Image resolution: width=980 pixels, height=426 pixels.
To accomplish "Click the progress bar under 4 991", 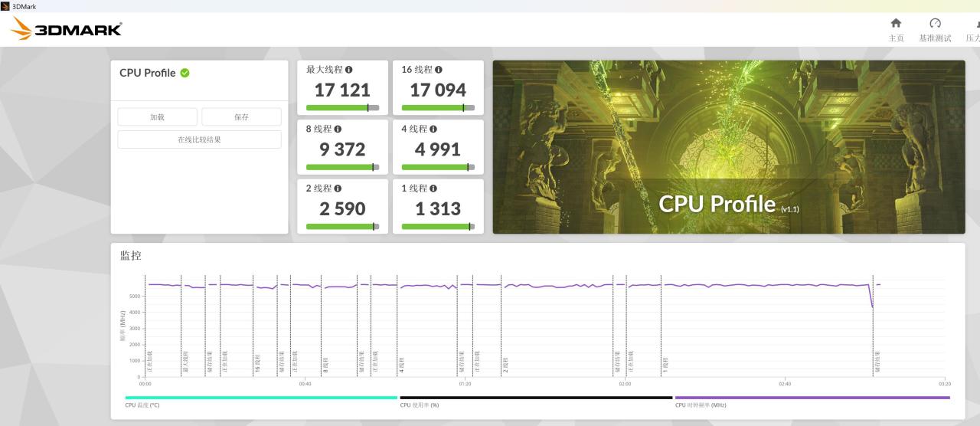I will pos(438,167).
